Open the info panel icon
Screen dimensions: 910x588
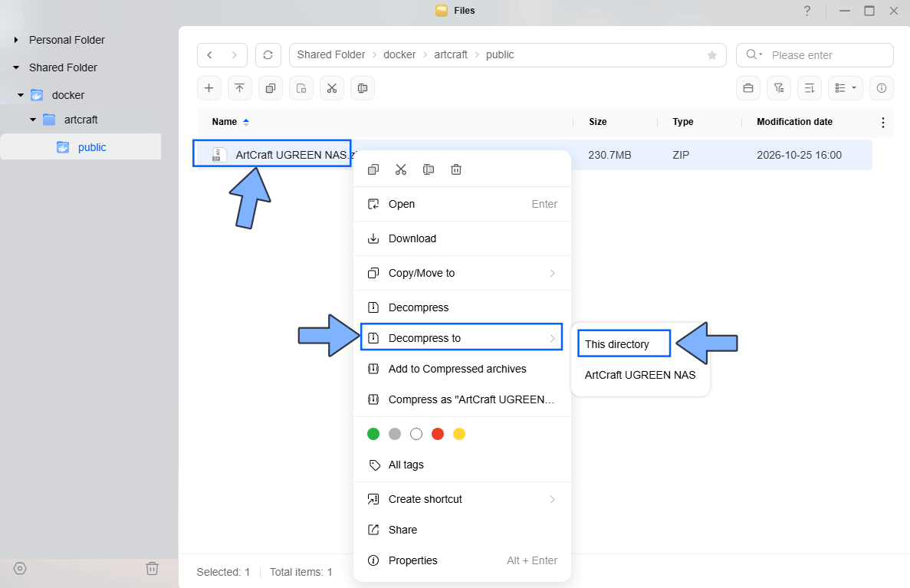pyautogui.click(x=882, y=88)
